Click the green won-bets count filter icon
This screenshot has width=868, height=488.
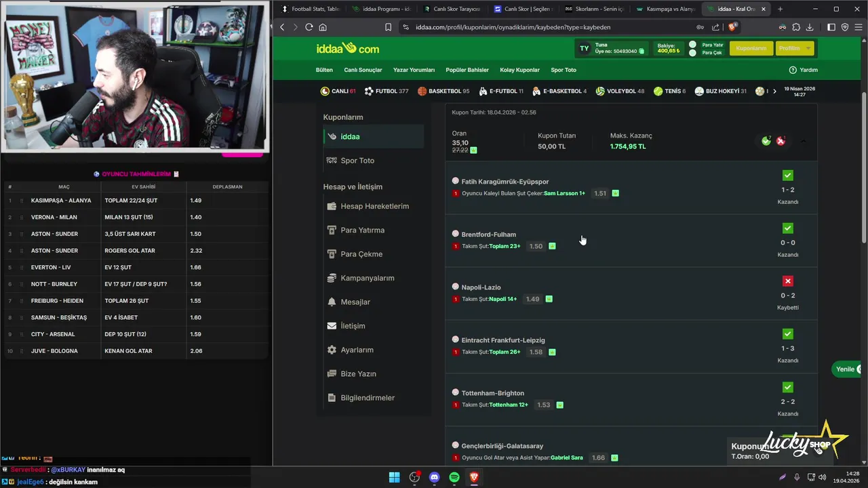[766, 141]
